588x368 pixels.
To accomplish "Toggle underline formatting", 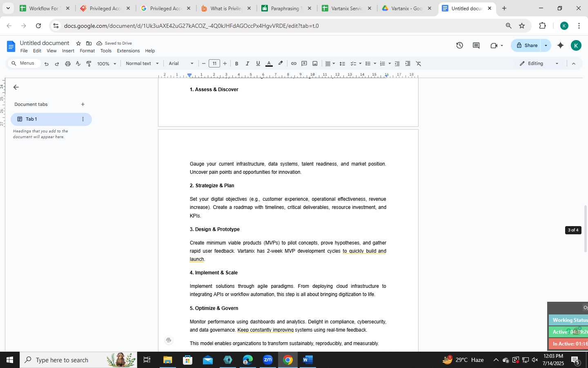I will (258, 64).
